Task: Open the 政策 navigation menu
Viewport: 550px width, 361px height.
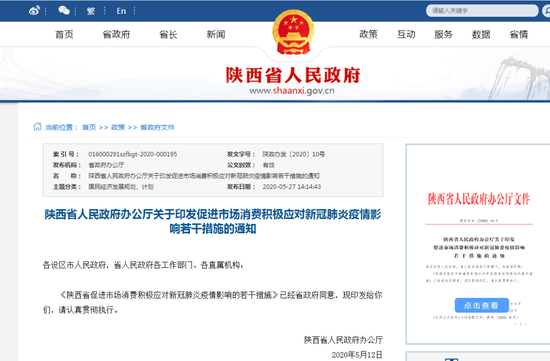Action: [368, 34]
